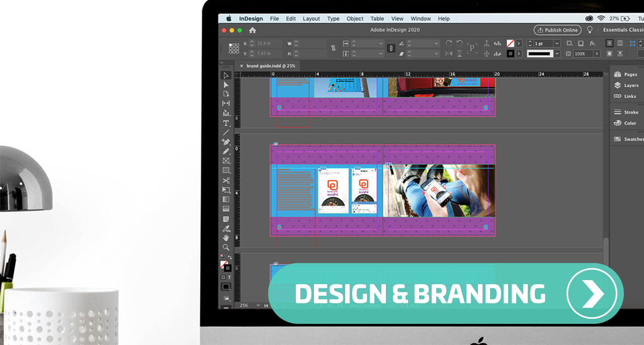Click the Publish Online button
Viewport: 644px width, 345px height.
557,30
